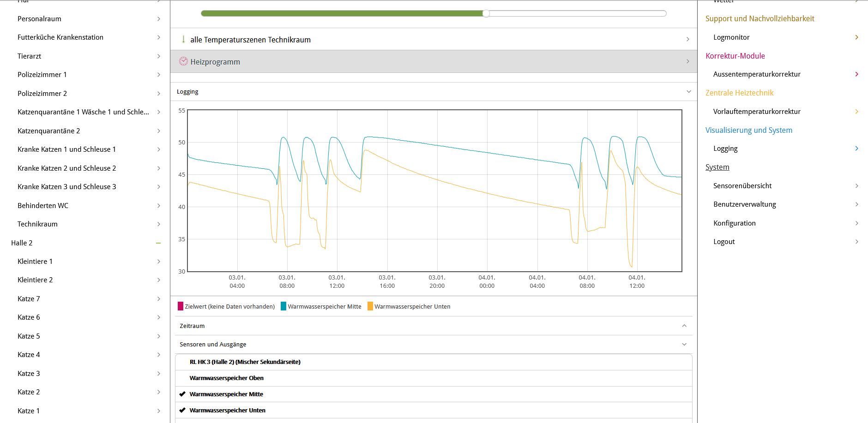The height and width of the screenshot is (423, 868).
Task: Select Kranke Katzen 3 und Schleuse 3
Action: coord(66,186)
